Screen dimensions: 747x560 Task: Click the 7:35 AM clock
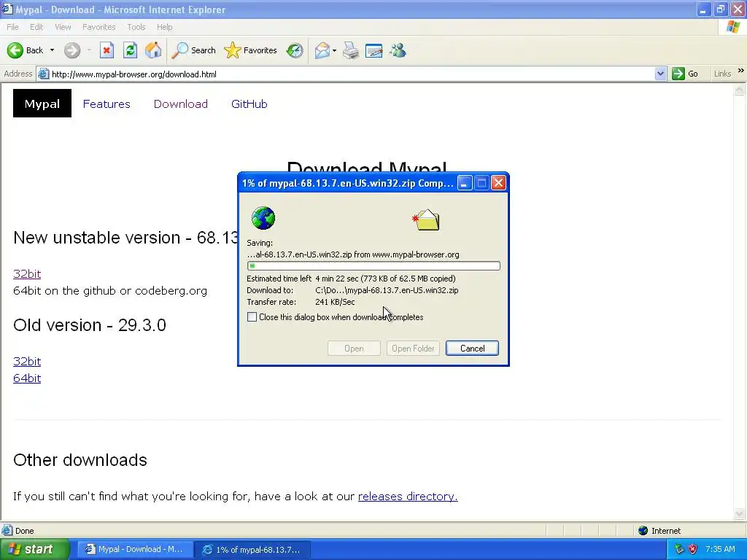click(x=720, y=550)
